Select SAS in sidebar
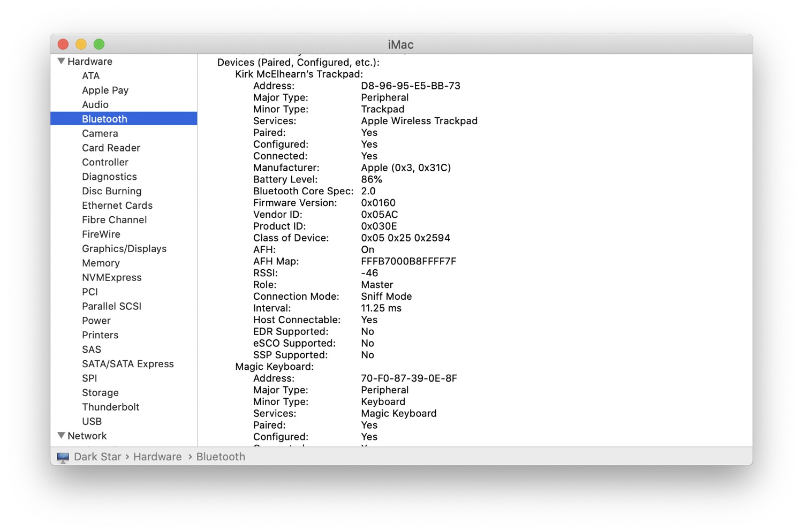The image size is (803, 532). point(92,350)
